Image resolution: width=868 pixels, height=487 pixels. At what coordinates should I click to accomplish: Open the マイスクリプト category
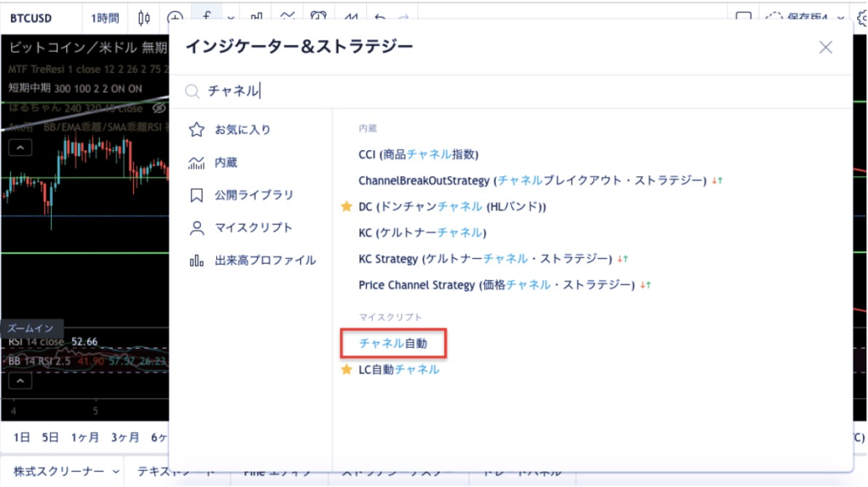pyautogui.click(x=240, y=227)
